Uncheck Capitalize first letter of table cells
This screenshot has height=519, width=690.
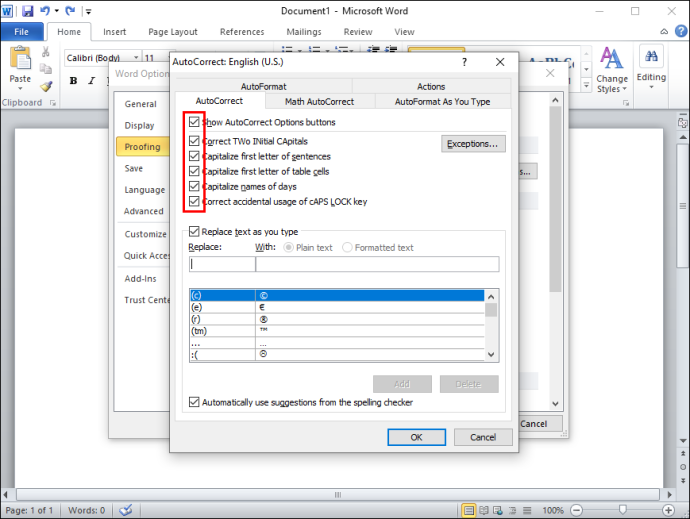194,171
